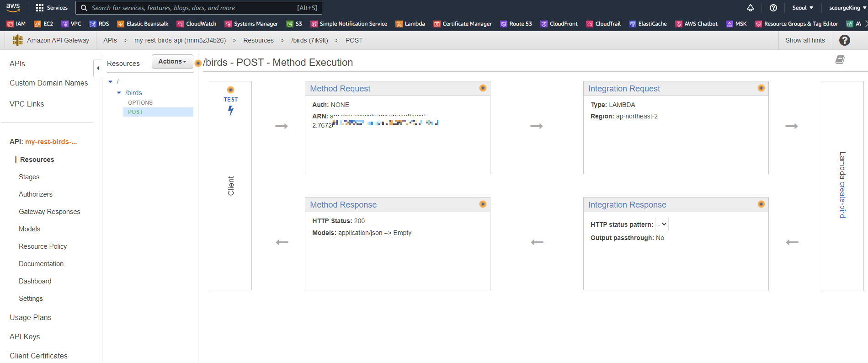
Task: Open Systems Manager shortcut
Action: point(251,24)
